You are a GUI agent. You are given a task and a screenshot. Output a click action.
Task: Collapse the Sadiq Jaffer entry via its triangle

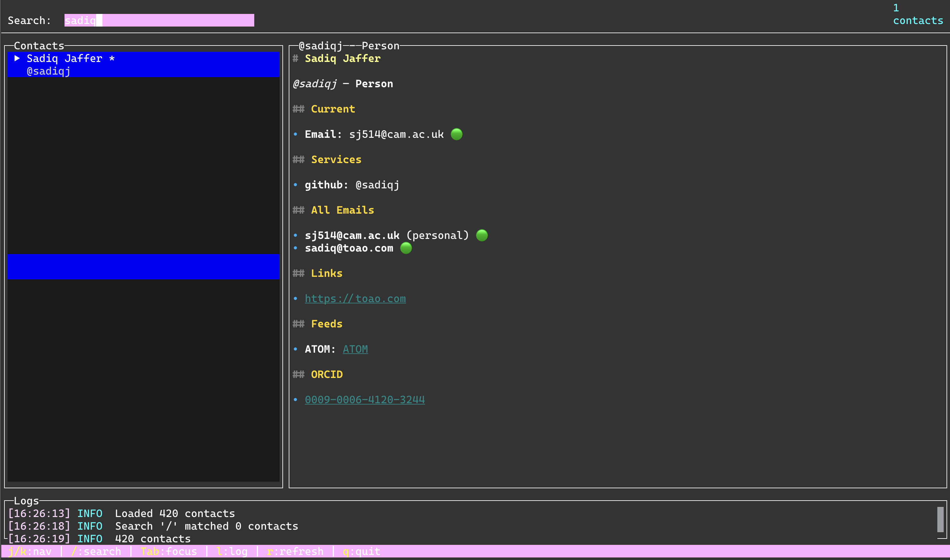17,58
